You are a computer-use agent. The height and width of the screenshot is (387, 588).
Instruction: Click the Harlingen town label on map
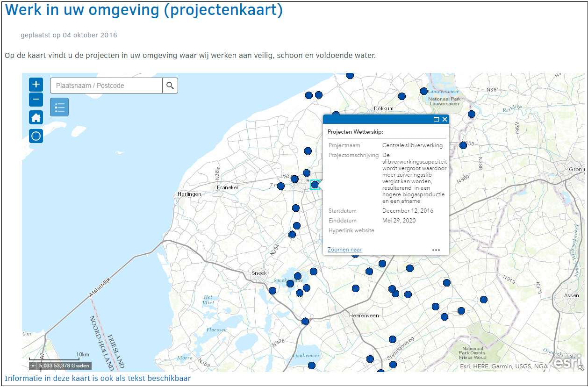point(189,194)
